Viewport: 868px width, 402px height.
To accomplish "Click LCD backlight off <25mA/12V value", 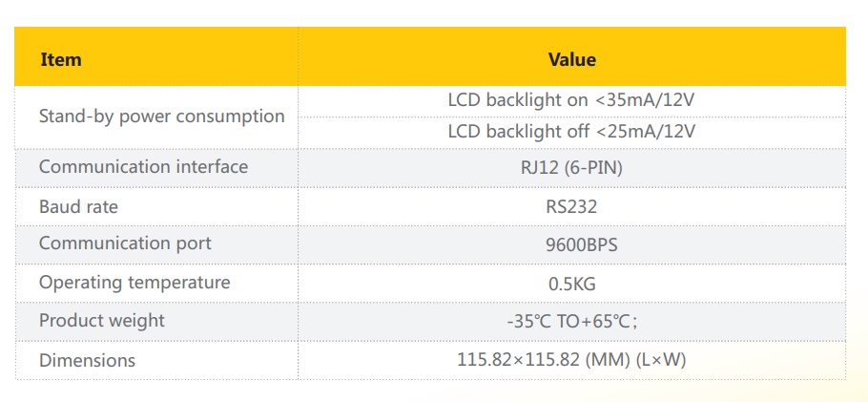I will point(571,132).
